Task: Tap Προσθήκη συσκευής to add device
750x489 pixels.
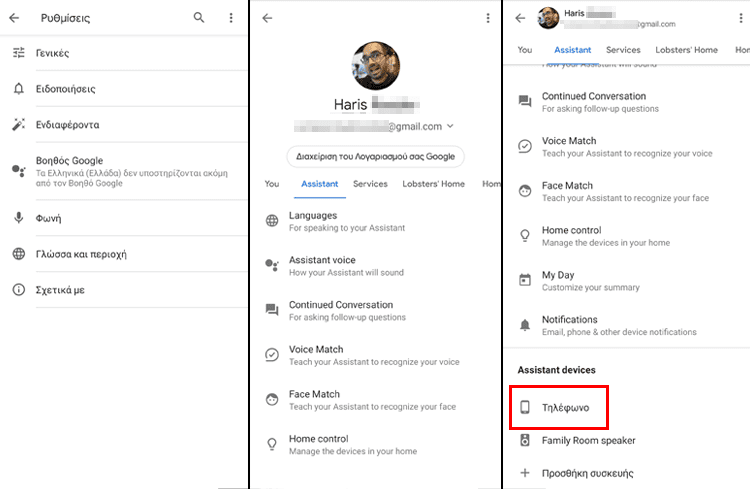Action: click(627, 473)
